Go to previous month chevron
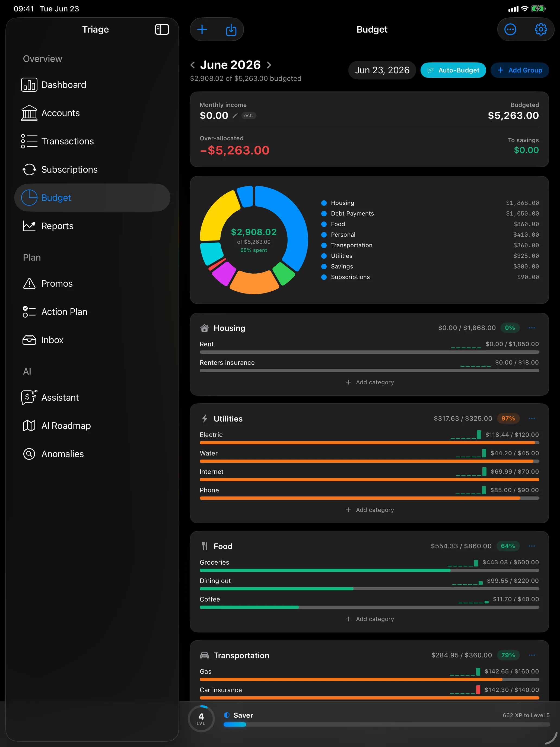Image resolution: width=560 pixels, height=747 pixels. click(193, 65)
